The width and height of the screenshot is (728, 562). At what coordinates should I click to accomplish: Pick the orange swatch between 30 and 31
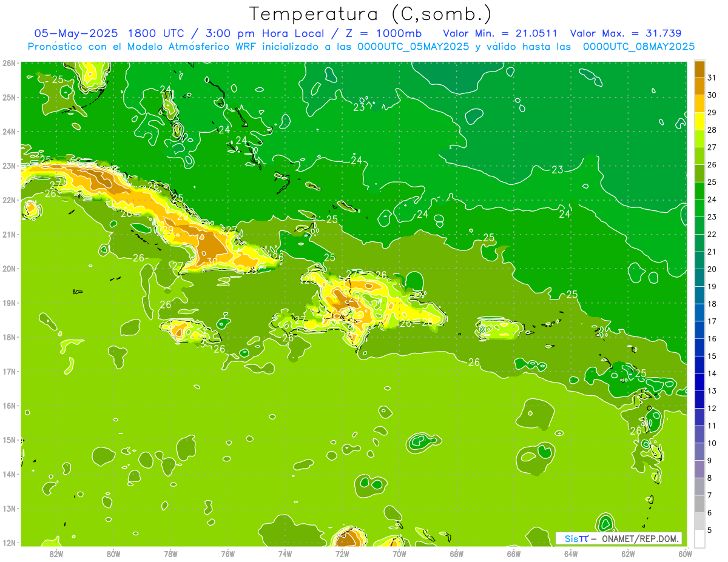[x=699, y=85]
